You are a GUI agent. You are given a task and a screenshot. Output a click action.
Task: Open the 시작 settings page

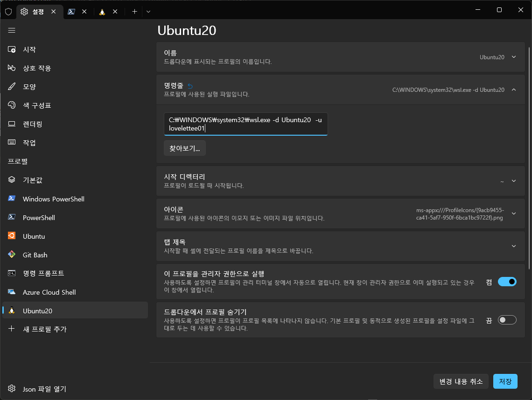click(75, 49)
